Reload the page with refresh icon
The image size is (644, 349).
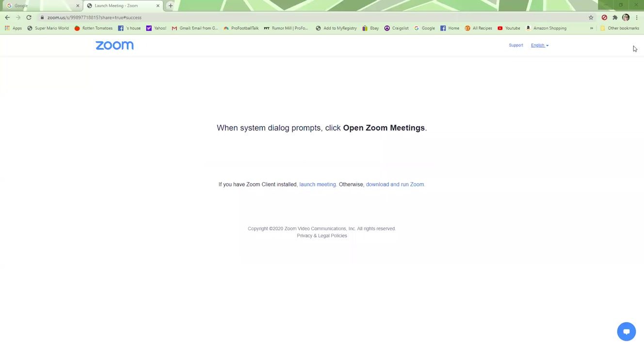(29, 17)
